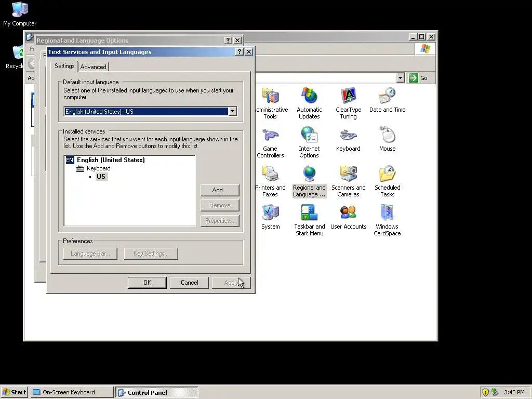Click the security shield tray icon
The height and width of the screenshot is (399, 532).
[x=485, y=392]
